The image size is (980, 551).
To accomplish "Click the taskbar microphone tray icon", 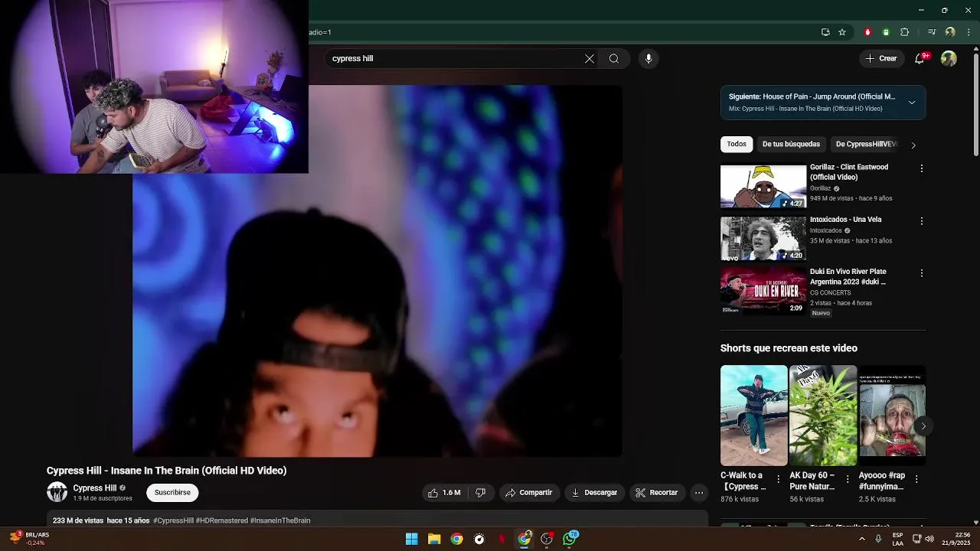I will [x=878, y=539].
